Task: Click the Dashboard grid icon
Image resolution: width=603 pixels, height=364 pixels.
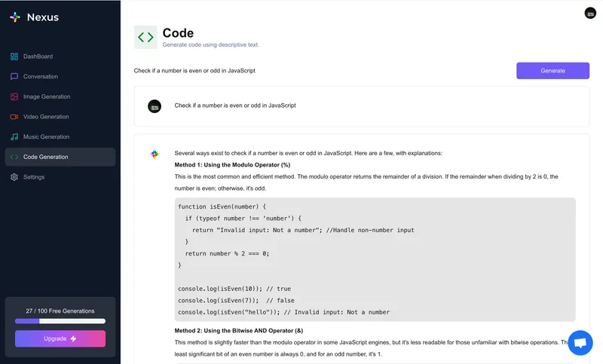Action: (14, 57)
